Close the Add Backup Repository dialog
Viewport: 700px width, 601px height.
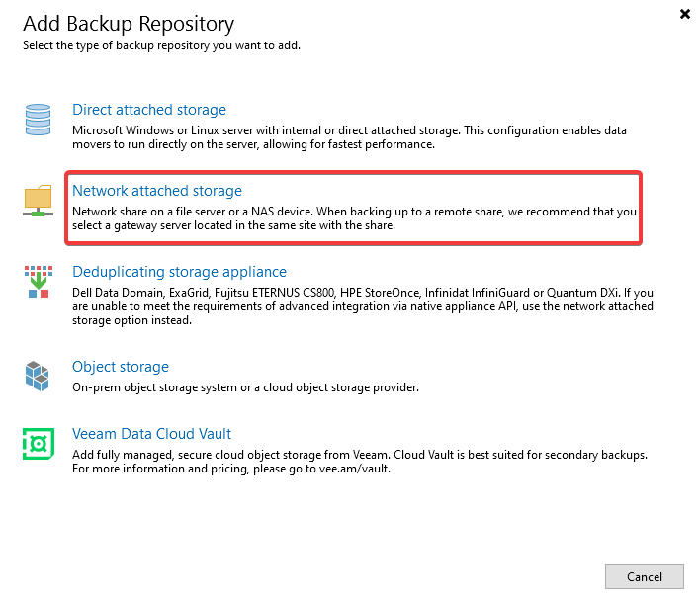coord(685,15)
